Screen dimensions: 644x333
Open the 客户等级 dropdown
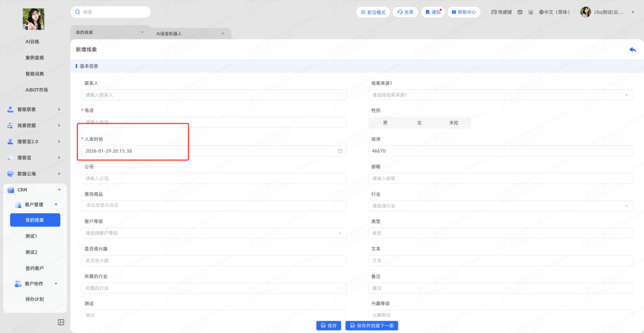tap(213, 233)
